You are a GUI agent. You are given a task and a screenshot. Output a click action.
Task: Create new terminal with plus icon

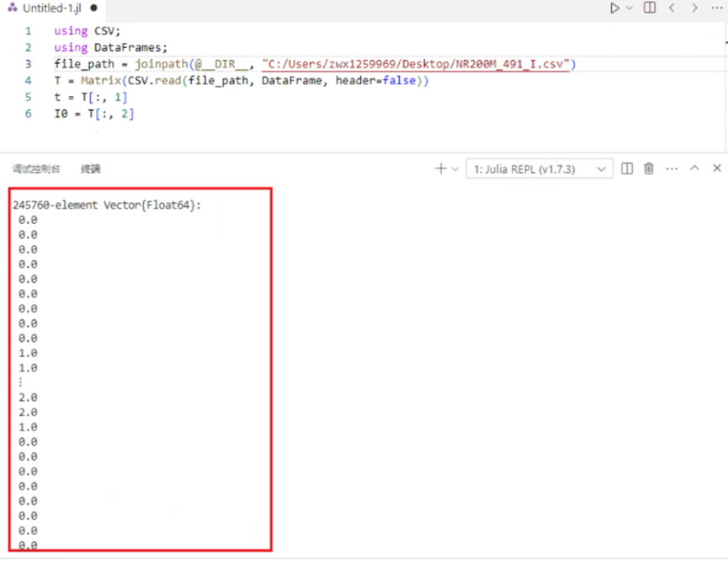pos(441,168)
